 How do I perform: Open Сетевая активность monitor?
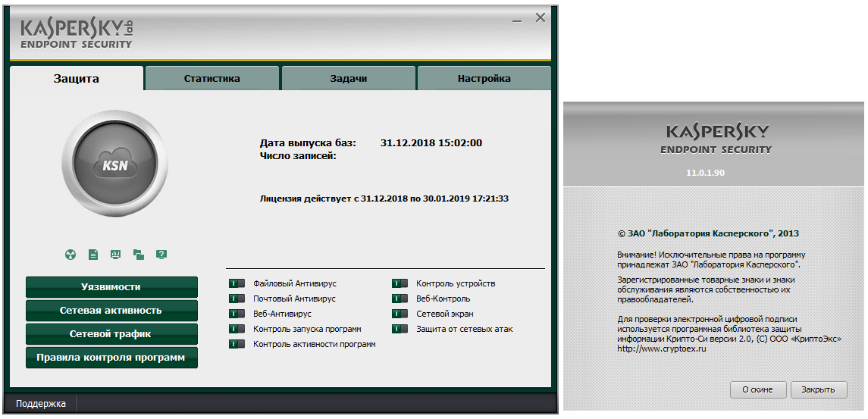click(111, 311)
